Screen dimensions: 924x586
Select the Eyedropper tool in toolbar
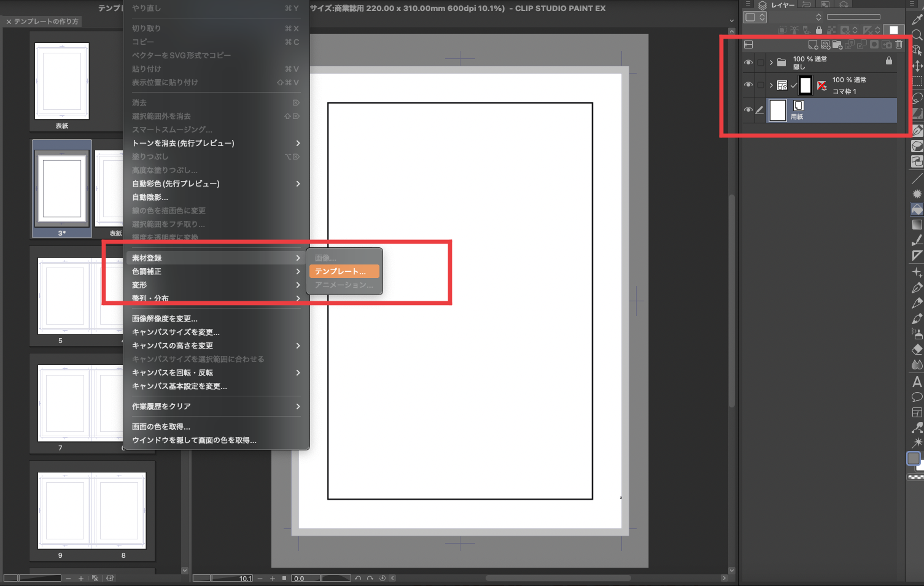coord(917,20)
